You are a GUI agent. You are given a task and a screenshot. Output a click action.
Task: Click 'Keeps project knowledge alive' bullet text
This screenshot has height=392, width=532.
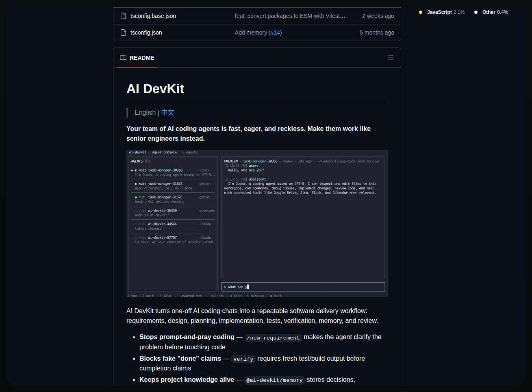pyautogui.click(x=187, y=380)
